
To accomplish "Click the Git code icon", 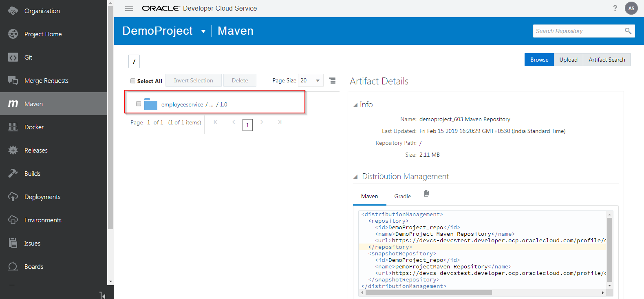I will point(13,58).
